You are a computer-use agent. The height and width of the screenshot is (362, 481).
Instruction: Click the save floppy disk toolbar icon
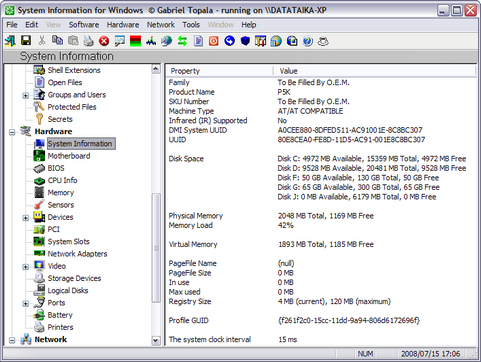(x=26, y=41)
